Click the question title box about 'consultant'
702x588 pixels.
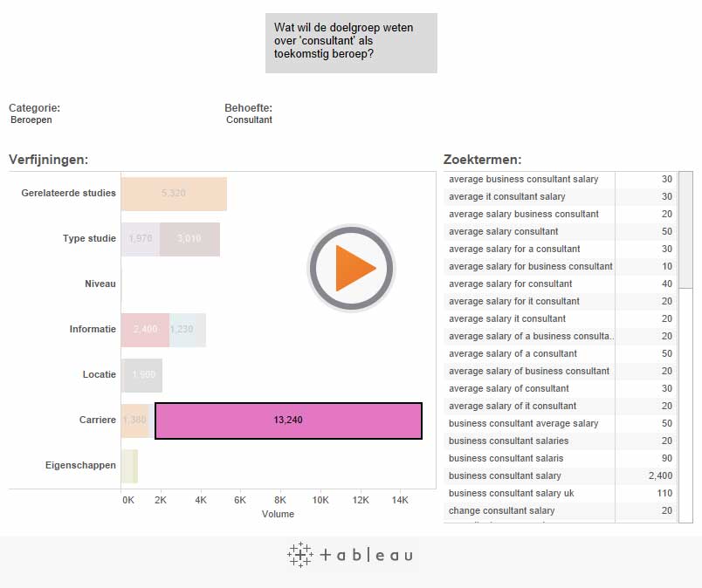(x=351, y=42)
